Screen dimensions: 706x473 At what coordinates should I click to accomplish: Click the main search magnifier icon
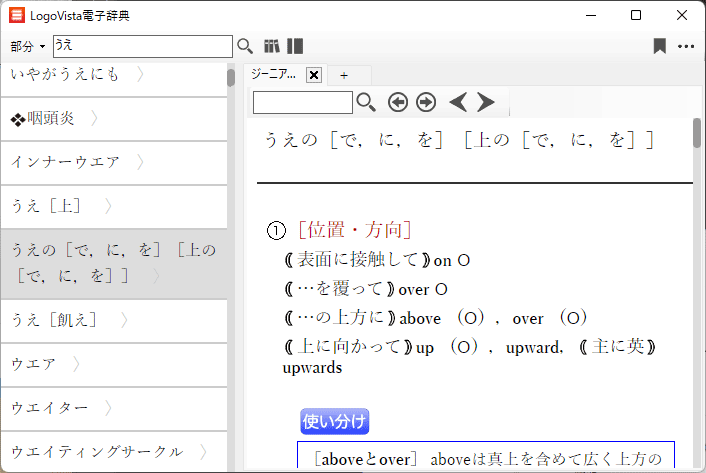point(245,46)
